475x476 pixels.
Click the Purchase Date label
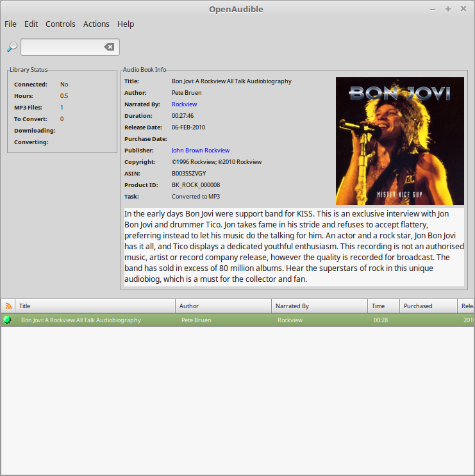146,139
